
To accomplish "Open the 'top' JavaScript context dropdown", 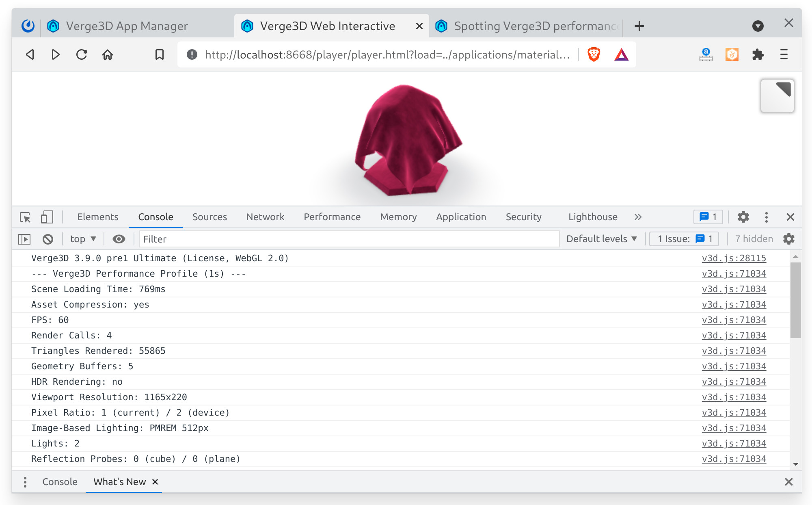I will click(83, 239).
